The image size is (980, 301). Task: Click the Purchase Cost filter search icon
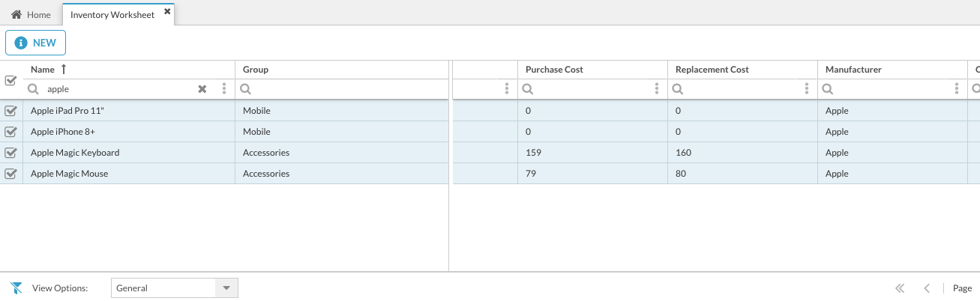click(528, 89)
